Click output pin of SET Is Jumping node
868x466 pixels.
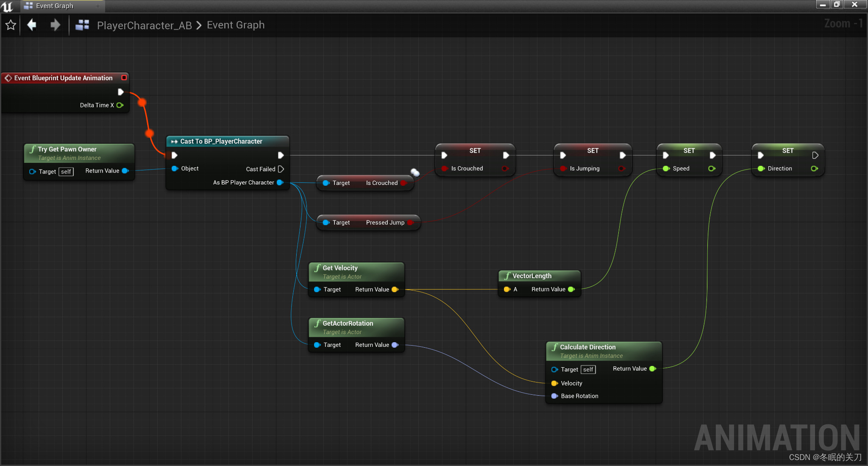click(x=622, y=169)
